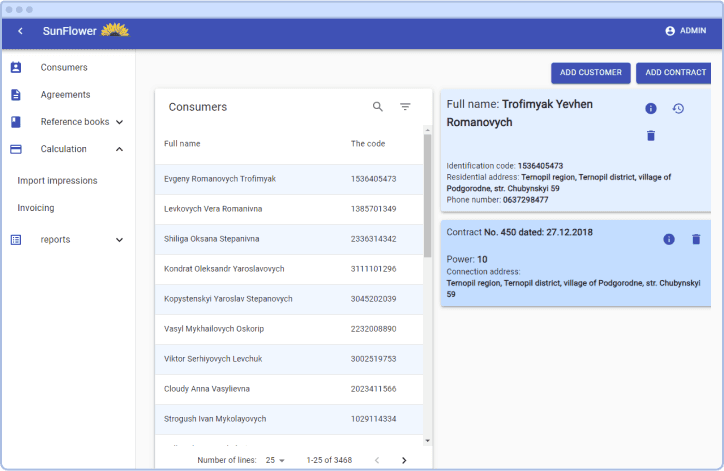
Task: Delete customer Trofimyak with trash icon
Action: tap(650, 136)
